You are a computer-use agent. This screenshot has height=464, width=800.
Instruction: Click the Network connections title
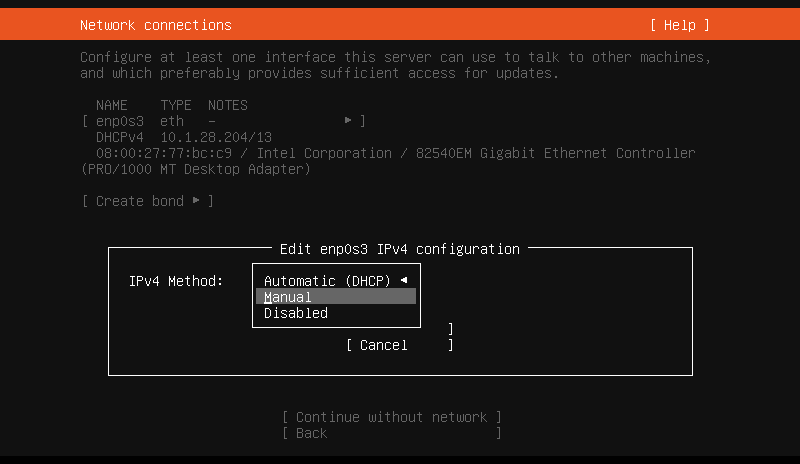point(155,25)
